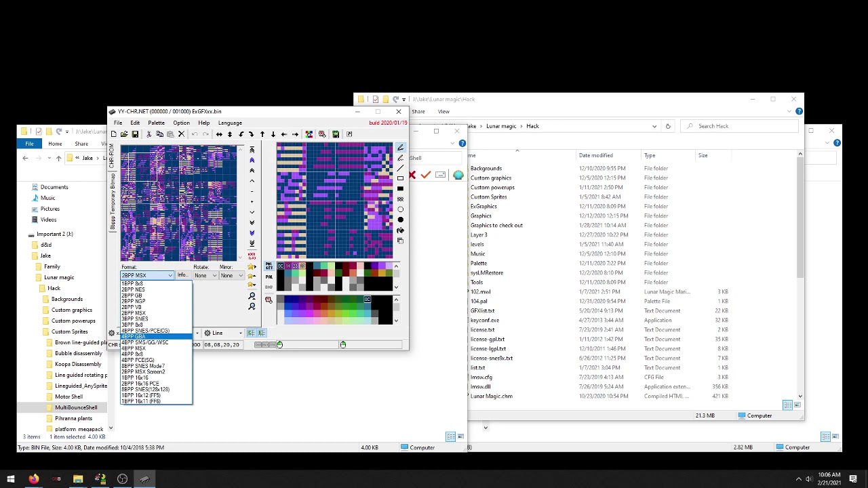Select the outlined Rectangle tool
Image resolution: width=868 pixels, height=488 pixels.
pos(400,178)
